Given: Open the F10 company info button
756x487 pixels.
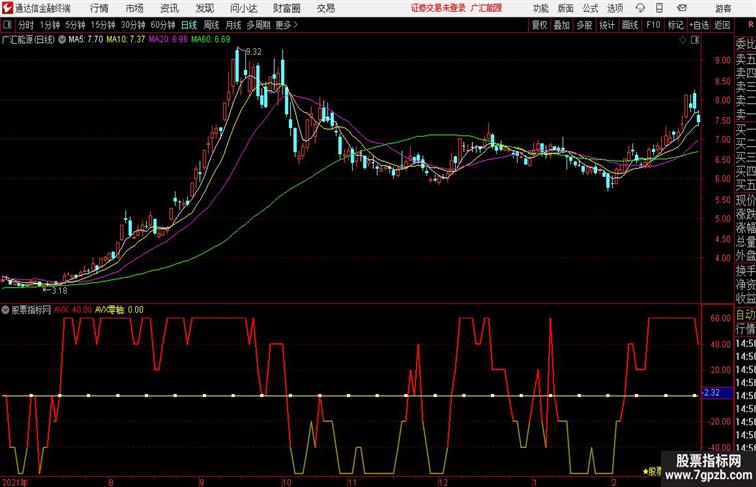Looking at the screenshot, I should (653, 25).
